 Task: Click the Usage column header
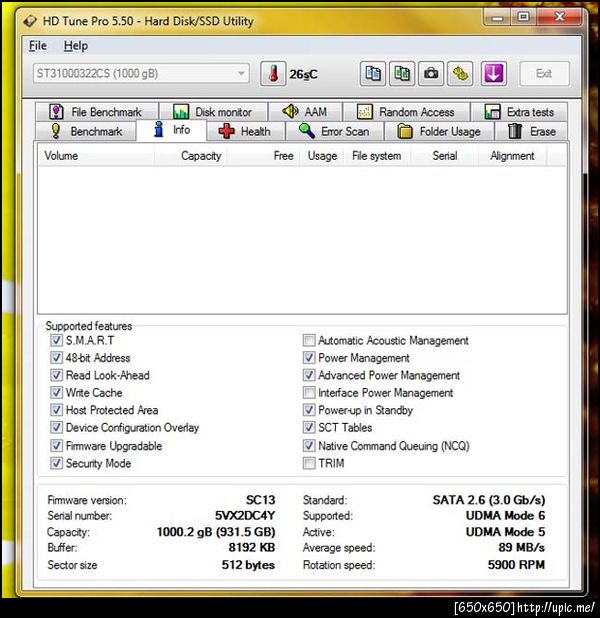point(322,156)
